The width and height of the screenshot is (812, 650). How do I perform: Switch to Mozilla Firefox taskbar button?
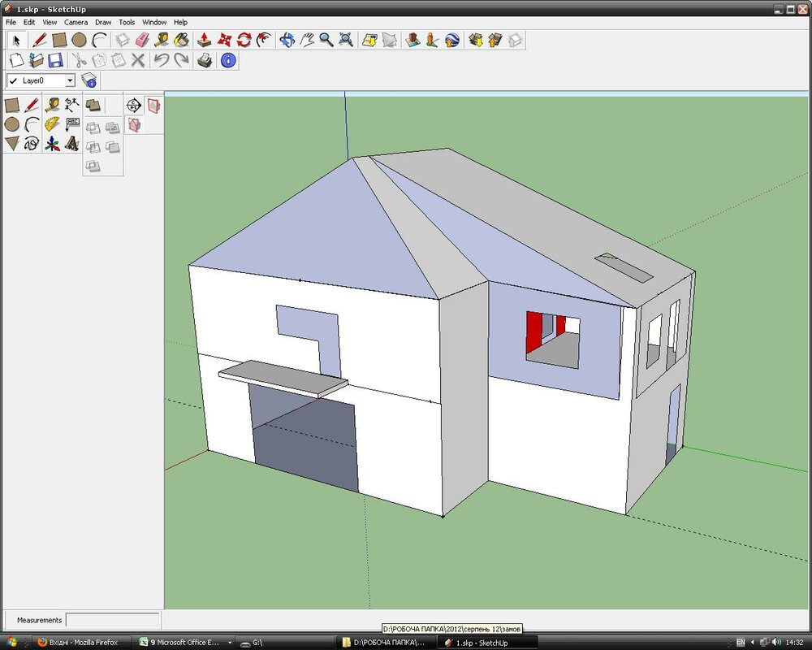pos(80,643)
